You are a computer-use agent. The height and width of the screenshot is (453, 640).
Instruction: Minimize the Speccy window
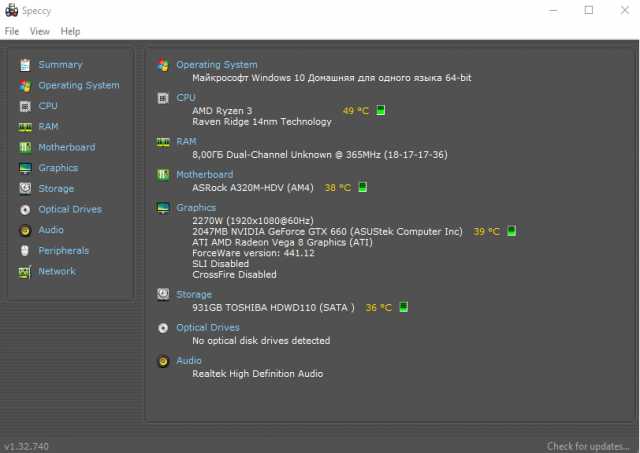(553, 10)
